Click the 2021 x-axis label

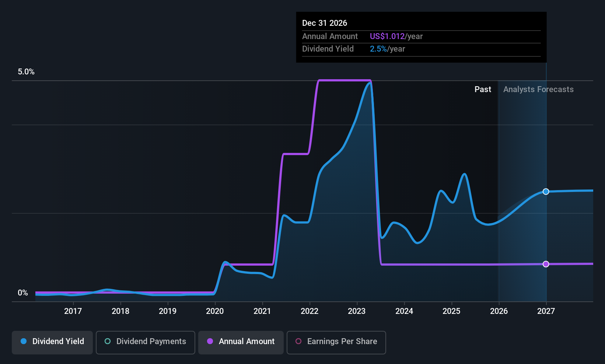[x=262, y=311]
